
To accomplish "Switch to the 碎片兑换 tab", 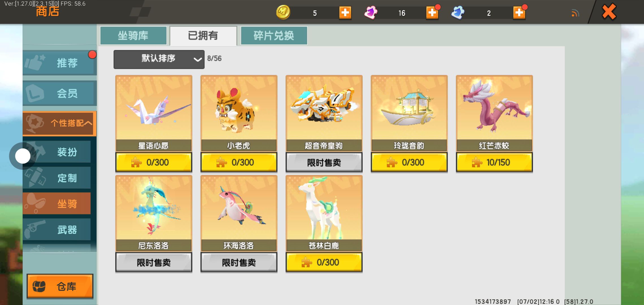I will [x=274, y=36].
